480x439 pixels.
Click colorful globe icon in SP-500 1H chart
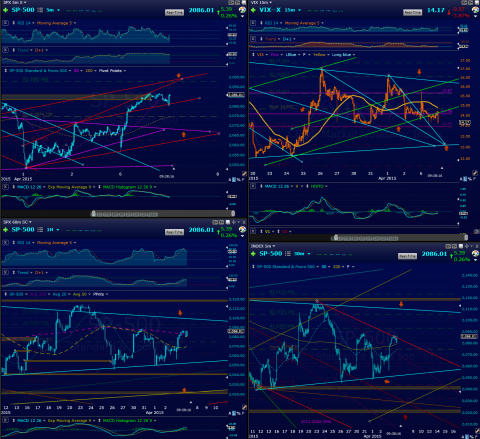[x=242, y=229]
